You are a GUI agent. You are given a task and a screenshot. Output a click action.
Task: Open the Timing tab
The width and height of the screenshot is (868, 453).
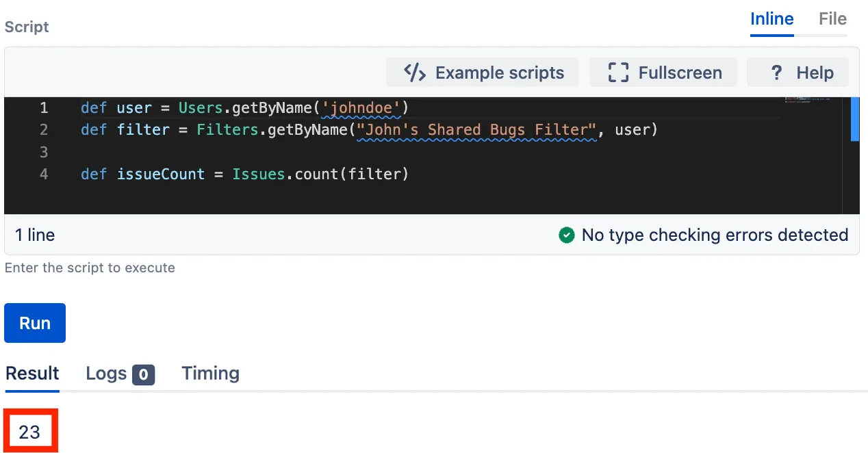(x=210, y=374)
